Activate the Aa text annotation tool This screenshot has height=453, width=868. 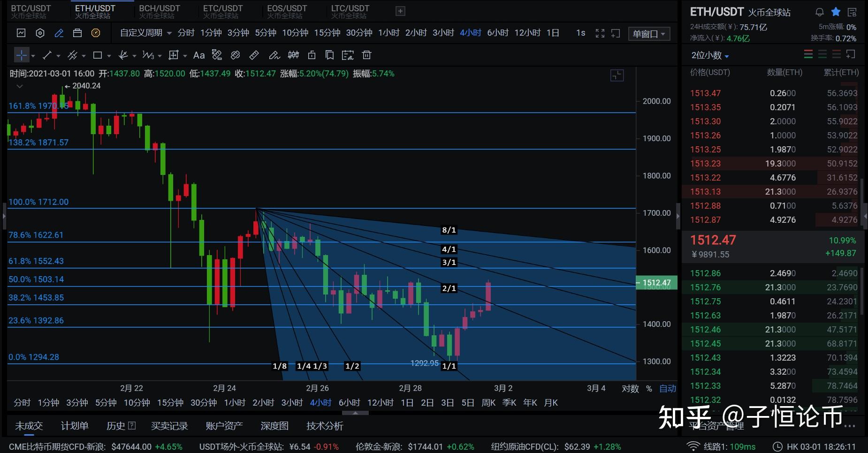(199, 55)
